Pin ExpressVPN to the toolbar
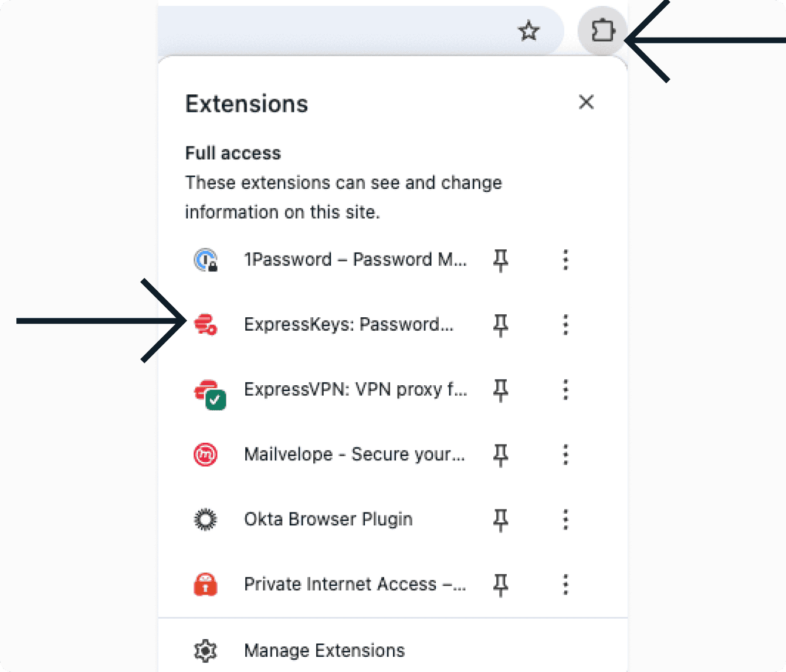This screenshot has width=786, height=672. click(x=500, y=389)
